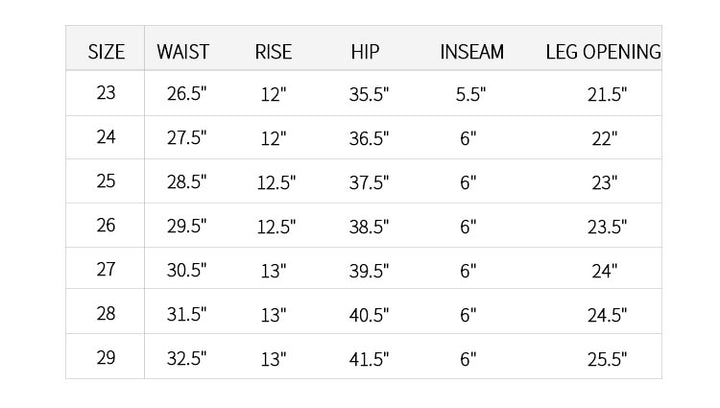This screenshot has width=720, height=408.
Task: Select the size 25 row label
Action: coord(106,182)
